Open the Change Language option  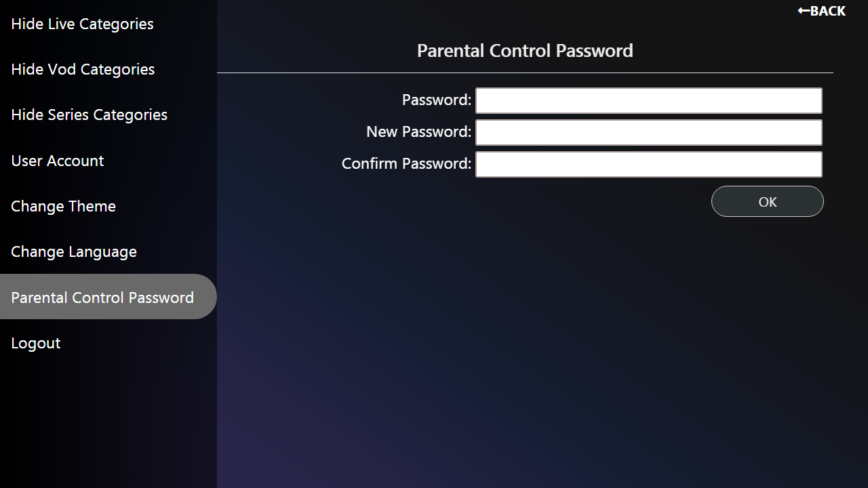74,251
